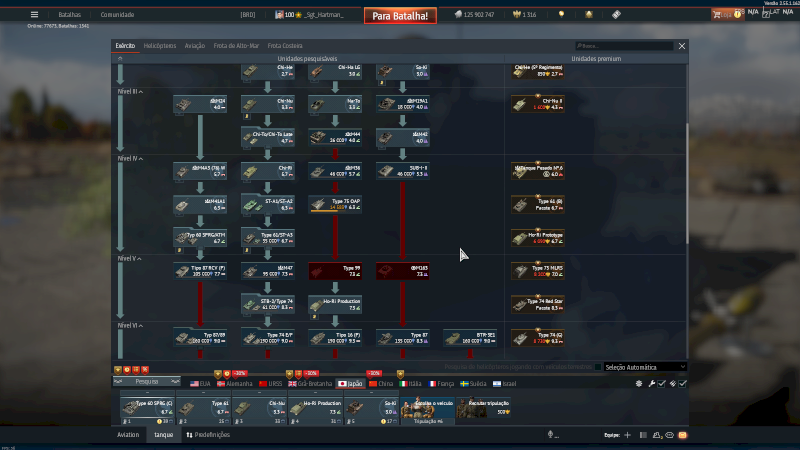800x450 pixels.
Task: Select the Chi-To/Chi-To Late group
Action: pyautogui.click(x=267, y=137)
